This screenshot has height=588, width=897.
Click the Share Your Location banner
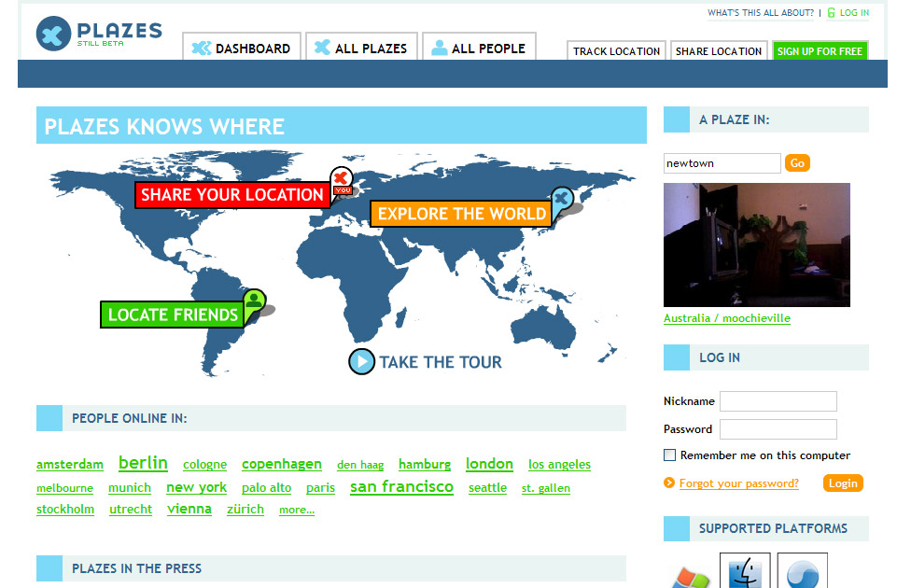[232, 194]
